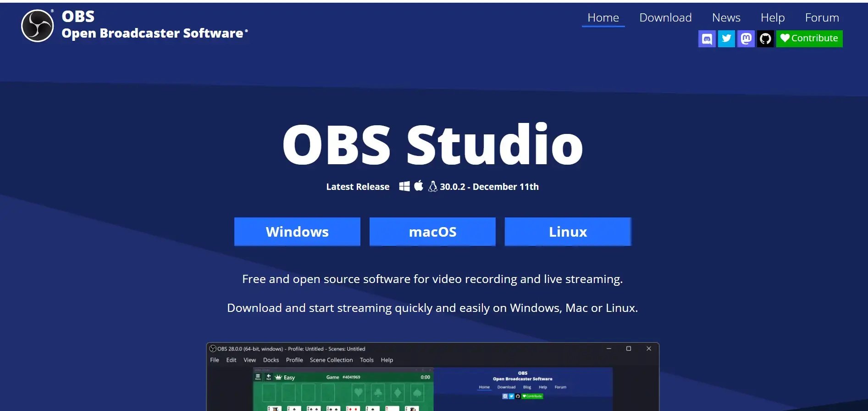Open the Forum nav item
The width and height of the screenshot is (868, 411).
(x=822, y=18)
